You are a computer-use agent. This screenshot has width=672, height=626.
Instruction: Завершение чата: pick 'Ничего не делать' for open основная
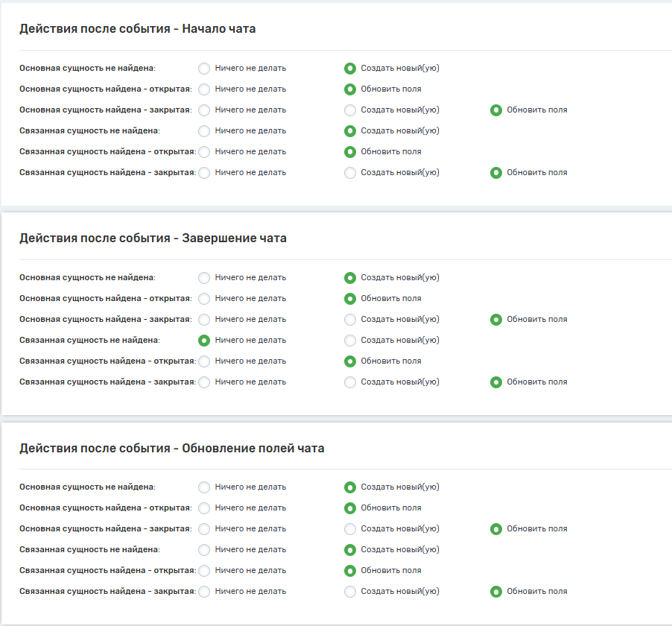(204, 299)
